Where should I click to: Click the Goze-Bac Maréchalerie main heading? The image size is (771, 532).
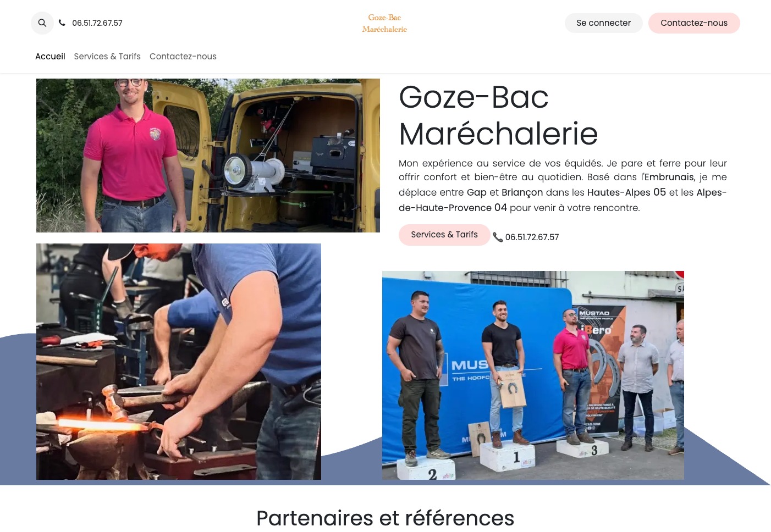(x=498, y=115)
